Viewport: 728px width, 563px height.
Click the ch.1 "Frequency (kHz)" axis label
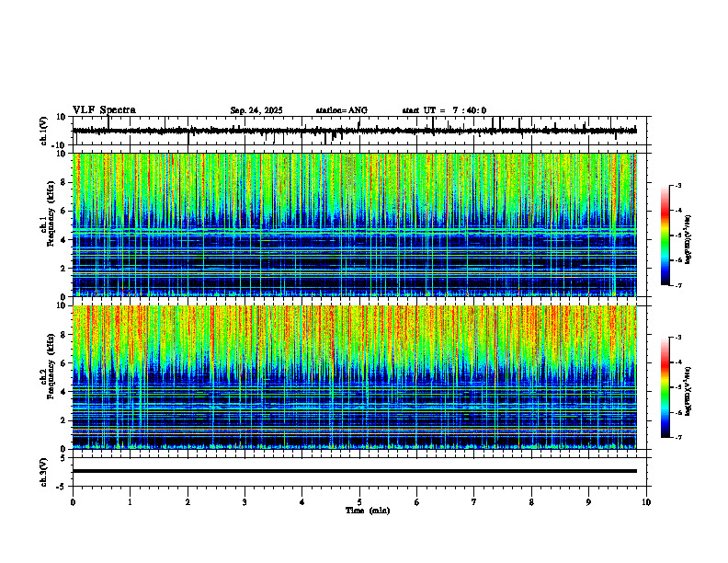pos(51,213)
